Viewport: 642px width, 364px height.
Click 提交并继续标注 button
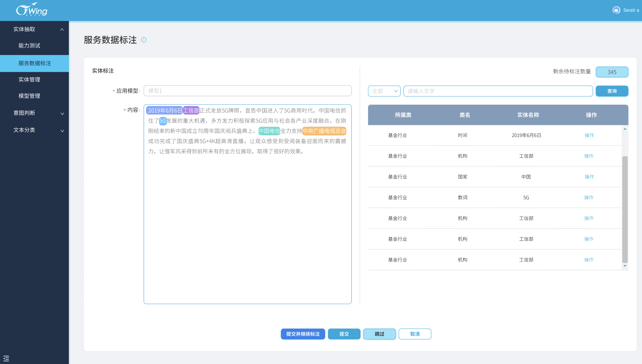click(303, 334)
